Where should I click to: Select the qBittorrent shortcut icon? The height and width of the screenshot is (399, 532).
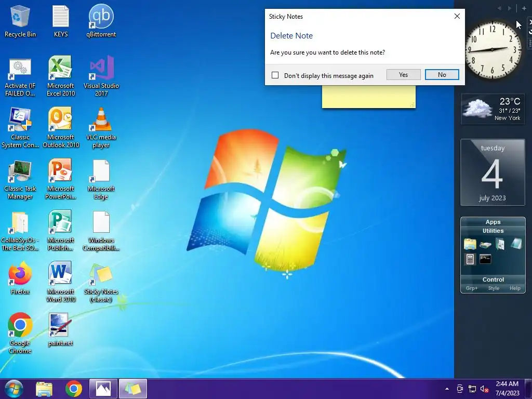101,21
